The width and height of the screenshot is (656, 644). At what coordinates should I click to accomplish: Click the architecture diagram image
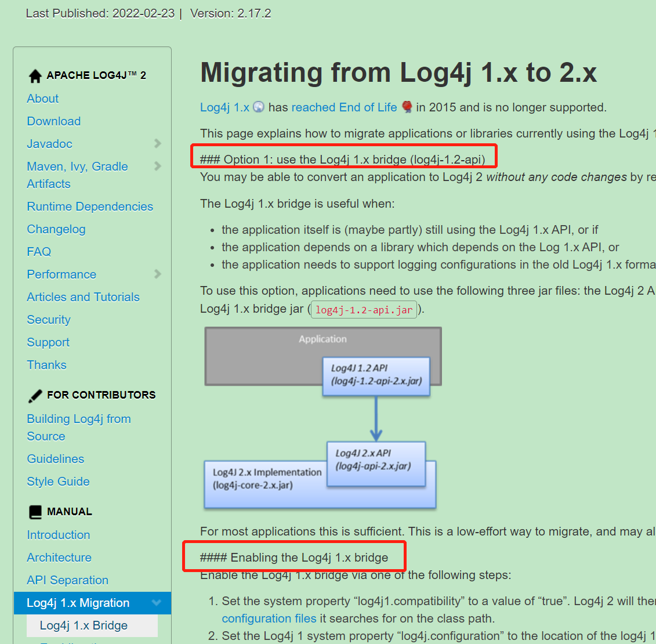322,418
